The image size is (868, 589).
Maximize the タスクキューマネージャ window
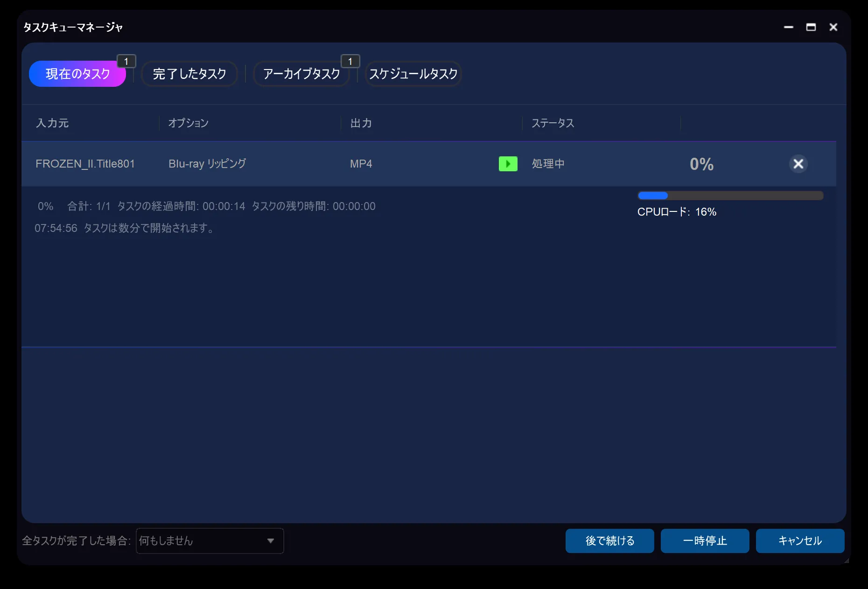[811, 27]
